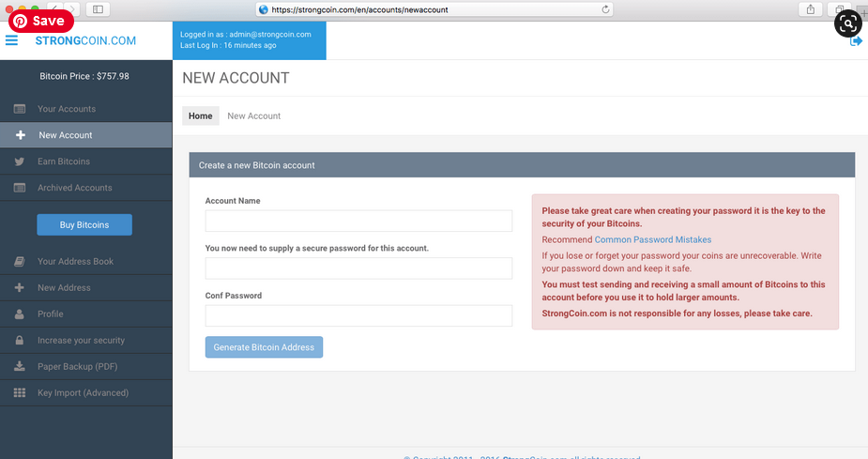The image size is (868, 459).
Task: Click the visual search lens icon
Action: 847,23
